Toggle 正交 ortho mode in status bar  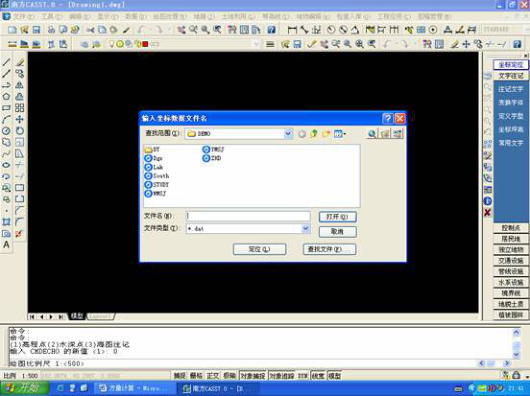click(x=213, y=375)
